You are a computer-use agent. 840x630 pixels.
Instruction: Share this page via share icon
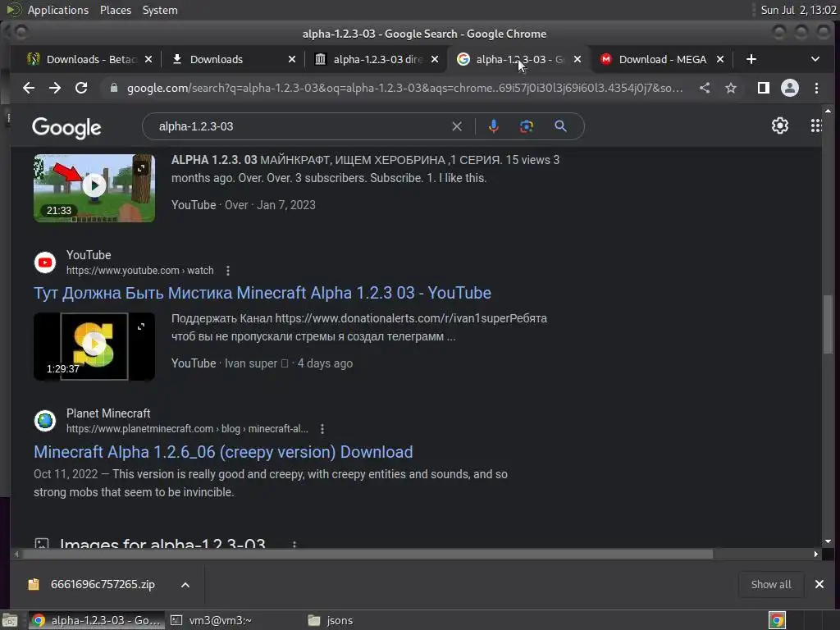point(705,88)
